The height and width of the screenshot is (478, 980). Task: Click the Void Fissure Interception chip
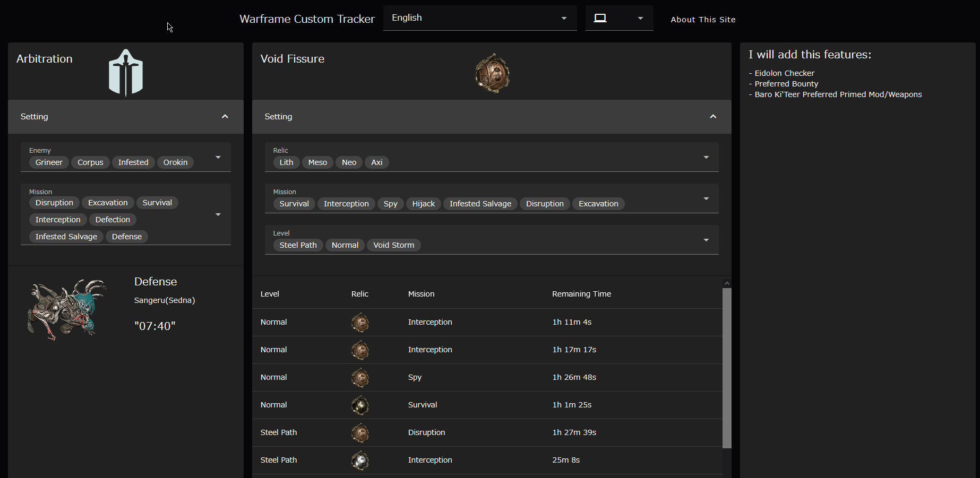pyautogui.click(x=346, y=204)
